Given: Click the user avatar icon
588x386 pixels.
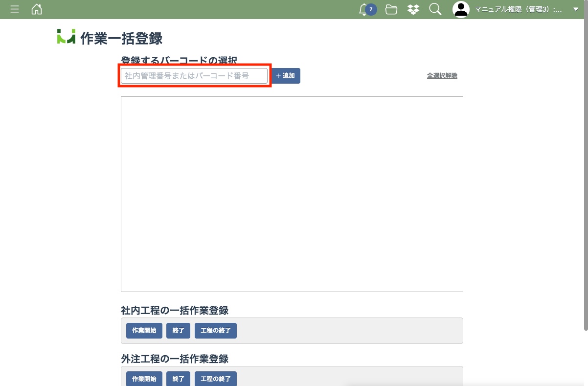Looking at the screenshot, I should (x=461, y=9).
